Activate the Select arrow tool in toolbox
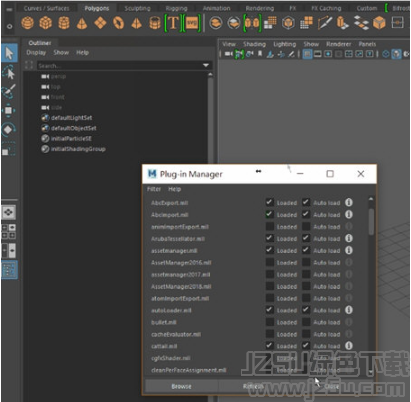Viewport: 411px width, 402px height. [9, 53]
